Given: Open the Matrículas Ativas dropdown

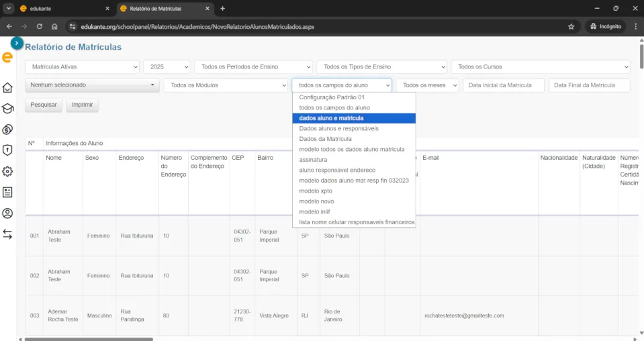Looking at the screenshot, I should tap(82, 67).
